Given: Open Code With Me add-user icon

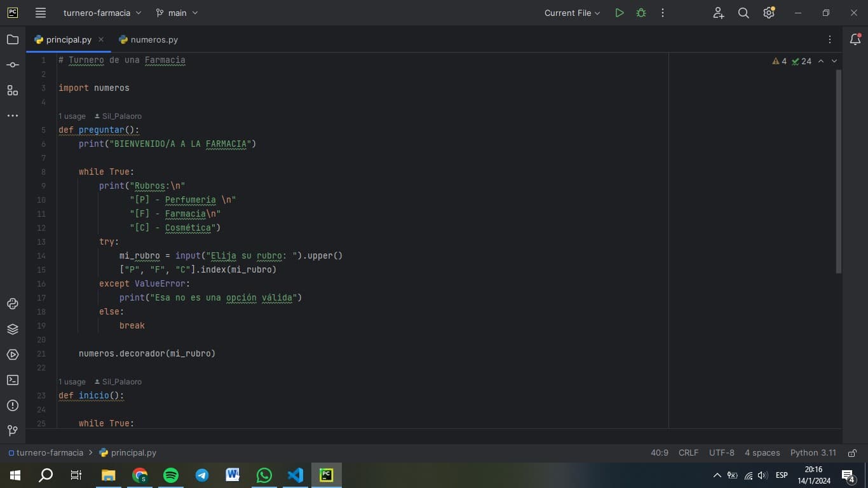Looking at the screenshot, I should (x=719, y=13).
